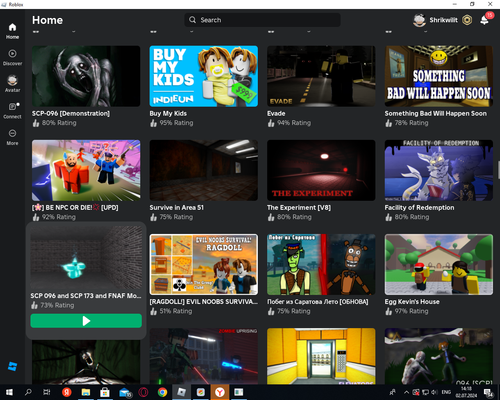
Task: Open Google Chrome from the taskbar
Action: tap(162, 392)
